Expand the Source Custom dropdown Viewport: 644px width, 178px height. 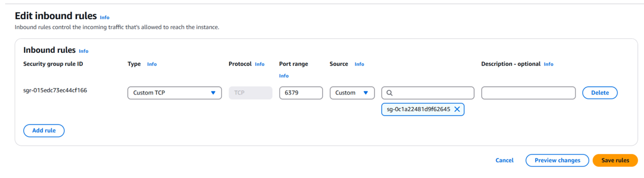click(352, 93)
